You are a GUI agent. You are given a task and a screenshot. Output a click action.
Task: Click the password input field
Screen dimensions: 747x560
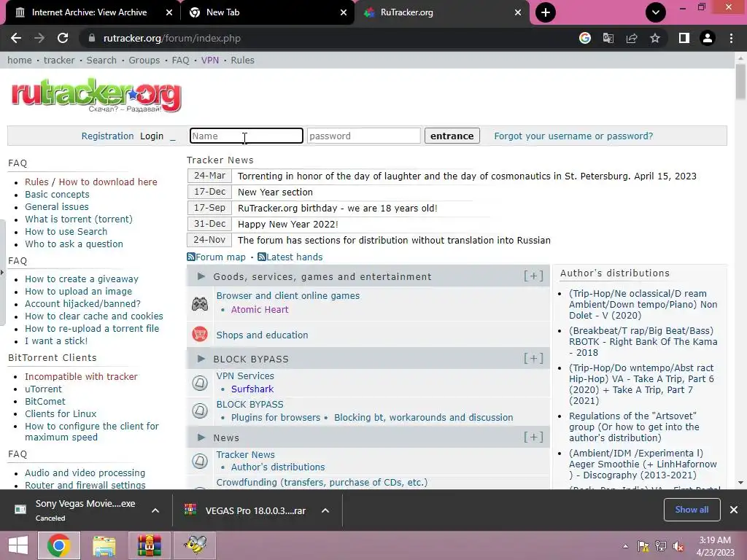[x=363, y=136]
